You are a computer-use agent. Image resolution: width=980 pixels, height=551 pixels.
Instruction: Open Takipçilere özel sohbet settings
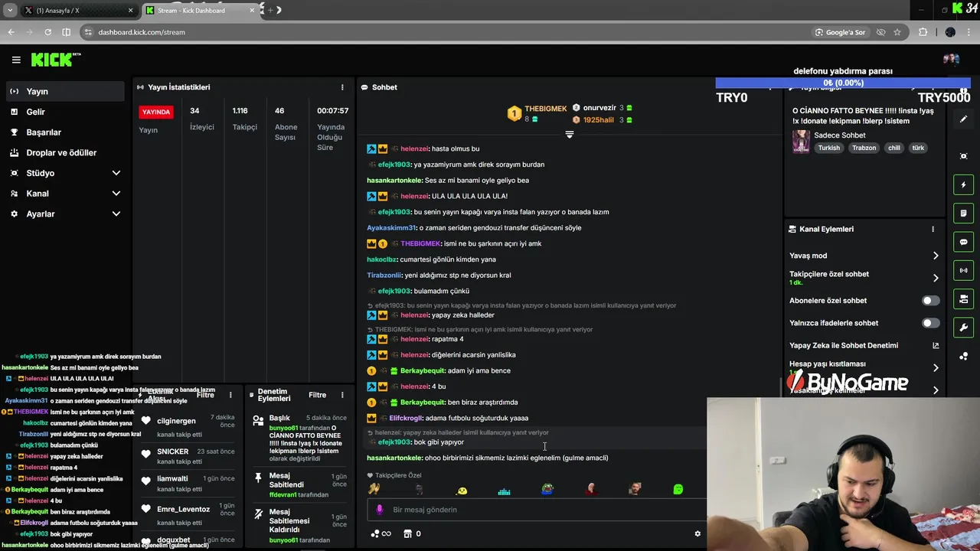[x=864, y=278]
